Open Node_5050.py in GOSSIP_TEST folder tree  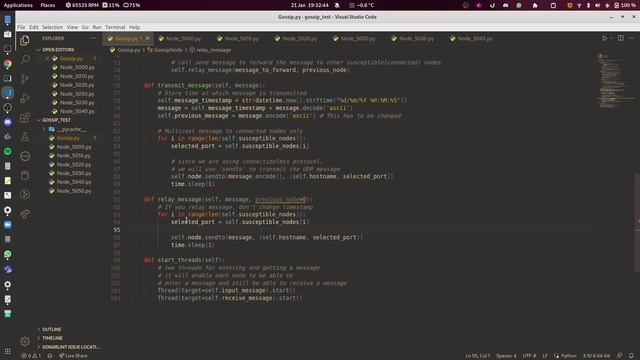(x=73, y=191)
